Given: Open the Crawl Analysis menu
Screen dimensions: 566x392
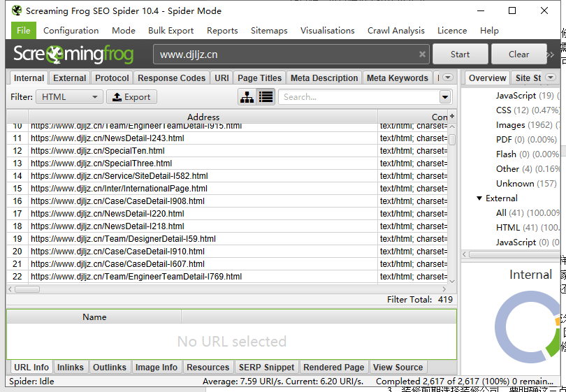Looking at the screenshot, I should point(396,31).
